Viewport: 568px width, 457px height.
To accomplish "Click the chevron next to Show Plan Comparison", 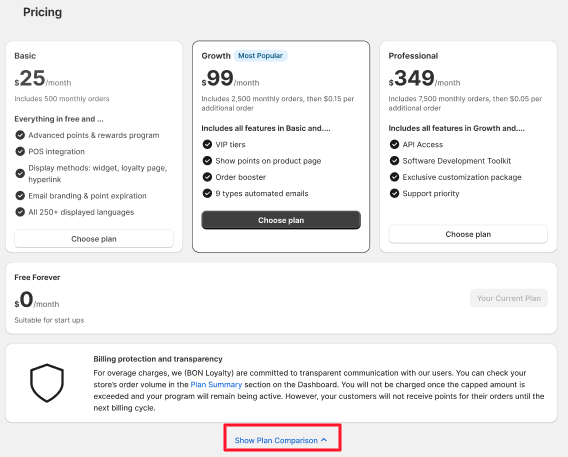I will [x=324, y=440].
